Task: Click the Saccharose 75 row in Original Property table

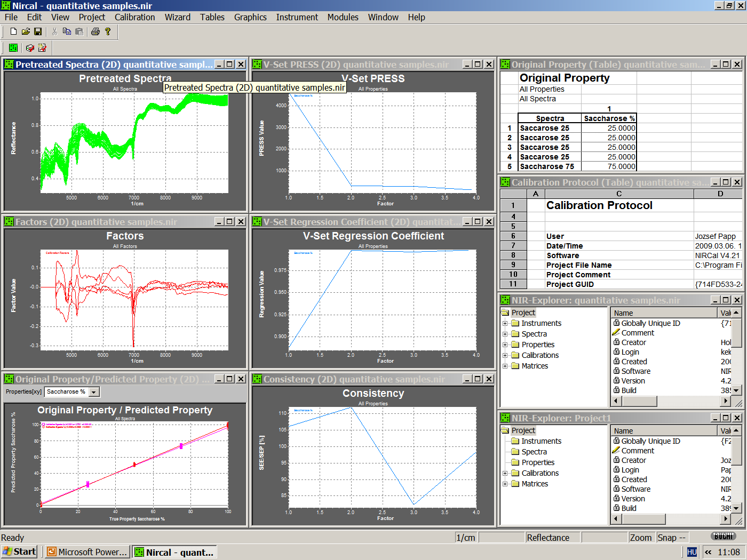Action: (577, 166)
